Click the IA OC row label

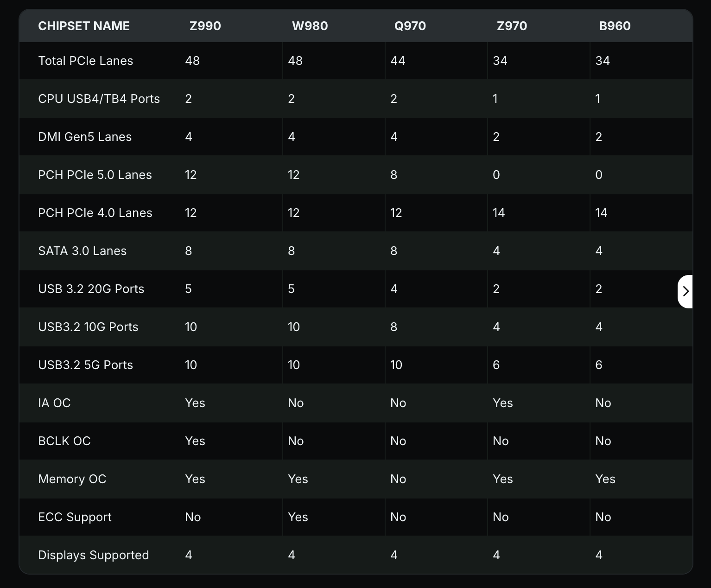tap(54, 403)
